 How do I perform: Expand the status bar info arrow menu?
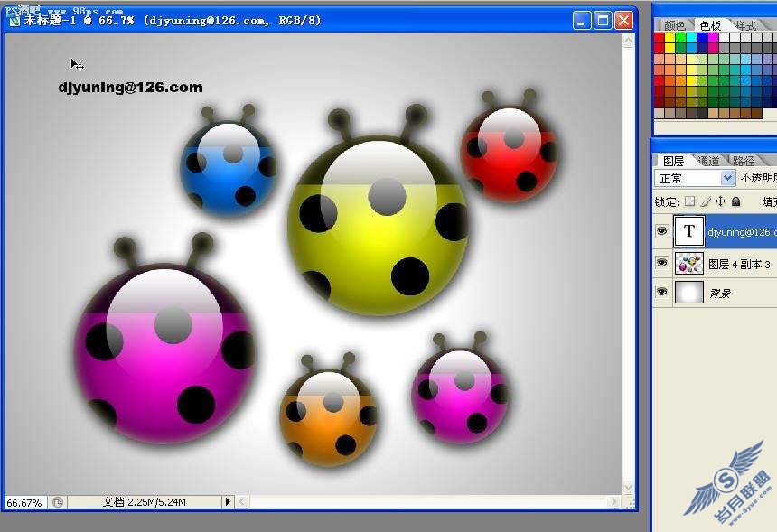pos(228,502)
